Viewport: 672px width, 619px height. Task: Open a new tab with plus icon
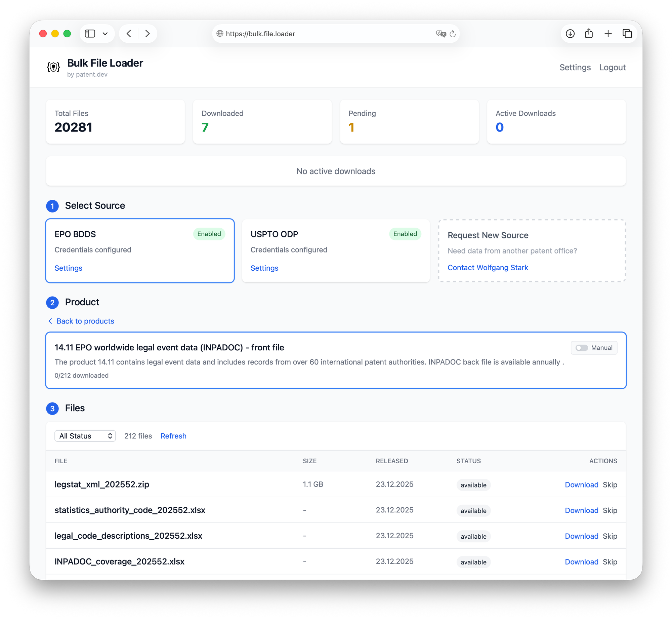click(608, 34)
